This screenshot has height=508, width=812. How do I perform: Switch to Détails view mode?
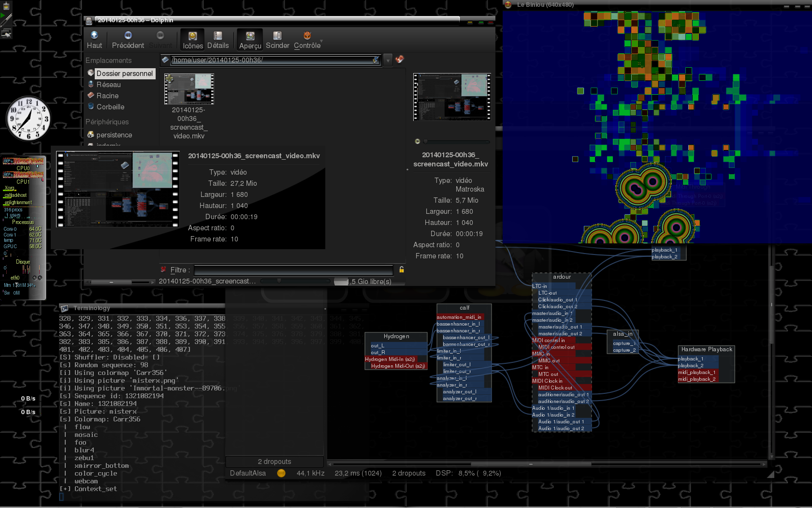point(218,40)
